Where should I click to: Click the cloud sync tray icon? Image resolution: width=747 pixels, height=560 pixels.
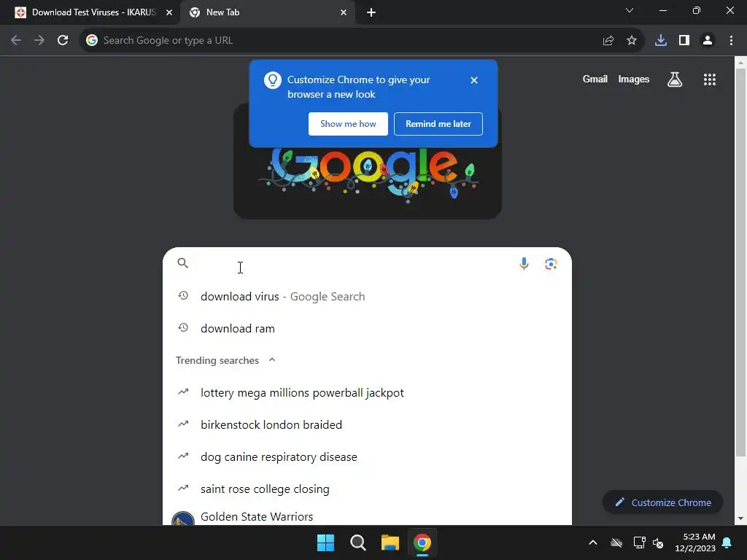616,542
